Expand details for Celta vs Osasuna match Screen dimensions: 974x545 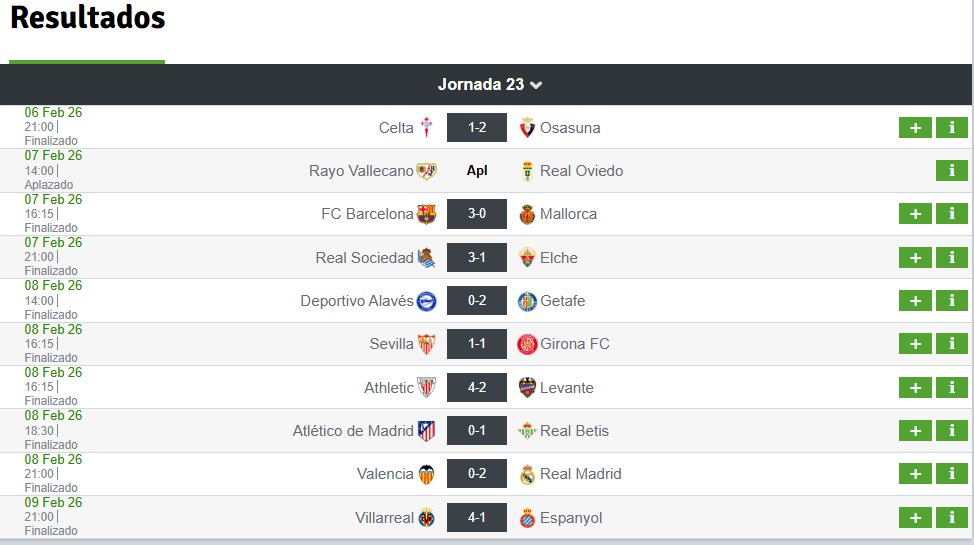915,128
